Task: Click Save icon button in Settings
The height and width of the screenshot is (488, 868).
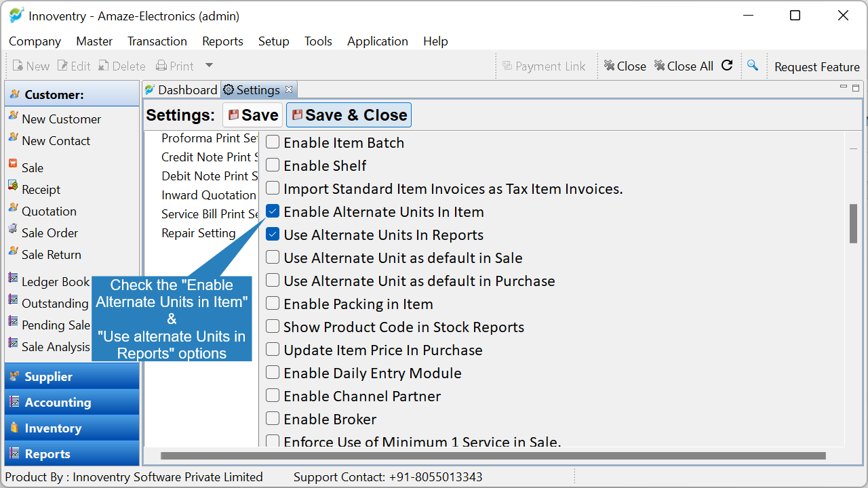Action: pos(253,115)
